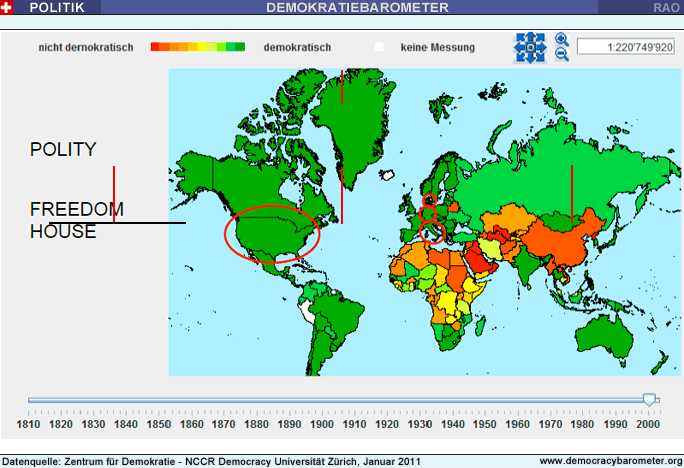Select the RAO label in header
This screenshot has height=468, width=684.
pos(667,7)
